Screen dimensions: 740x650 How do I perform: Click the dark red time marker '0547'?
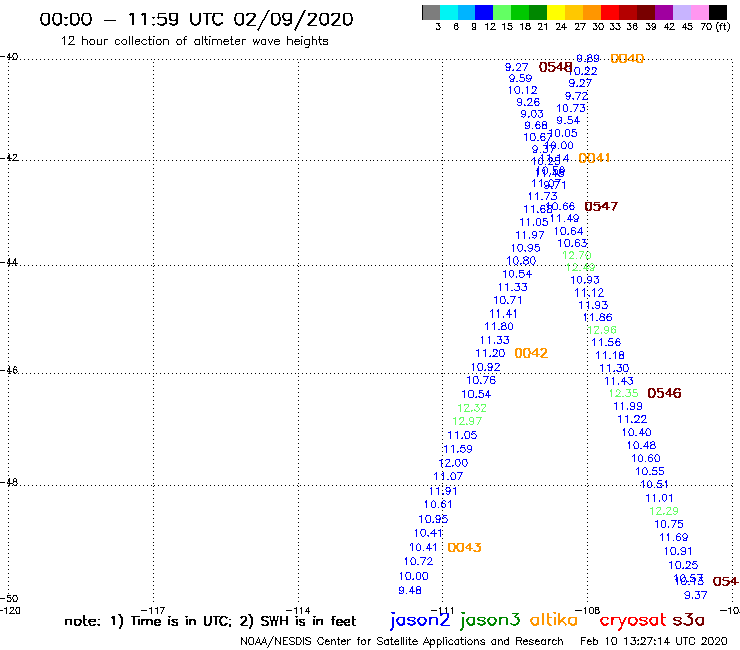point(601,206)
